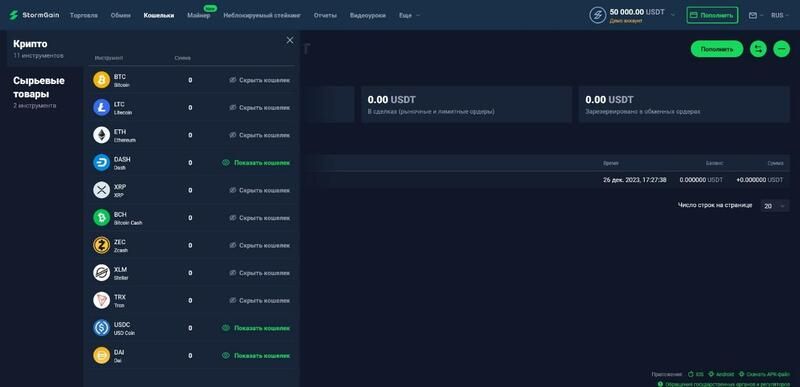Show the DASH wallet
This screenshot has width=800, height=387.
[256, 163]
